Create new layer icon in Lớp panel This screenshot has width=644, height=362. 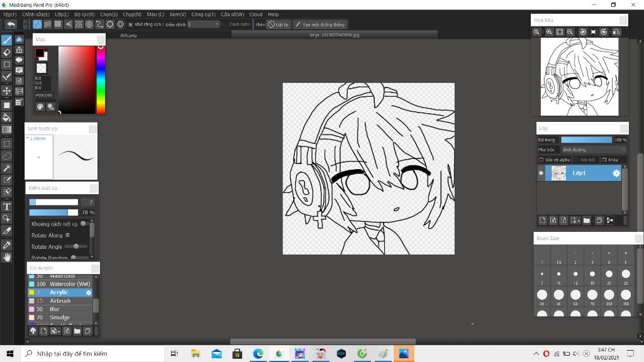point(543,221)
